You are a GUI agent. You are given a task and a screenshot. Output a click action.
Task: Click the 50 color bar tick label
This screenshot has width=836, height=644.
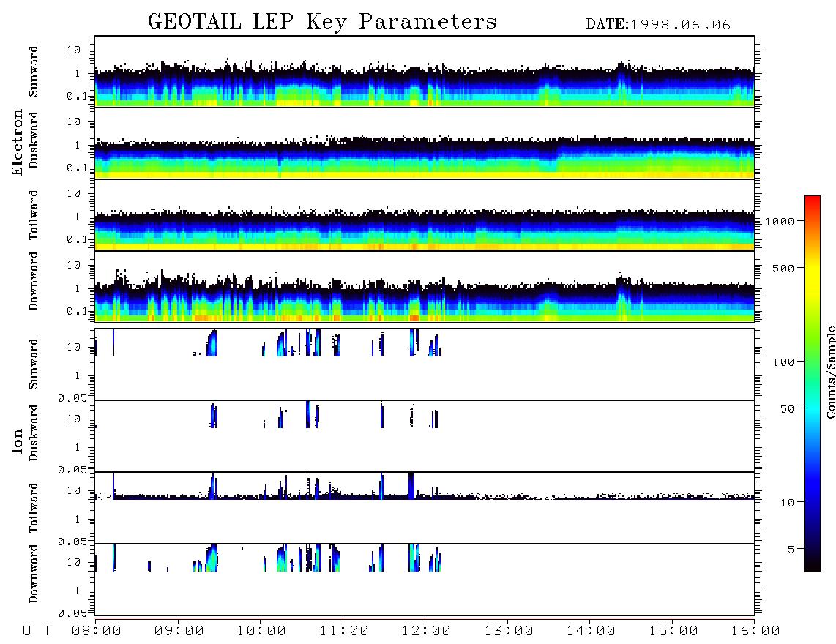coord(787,409)
